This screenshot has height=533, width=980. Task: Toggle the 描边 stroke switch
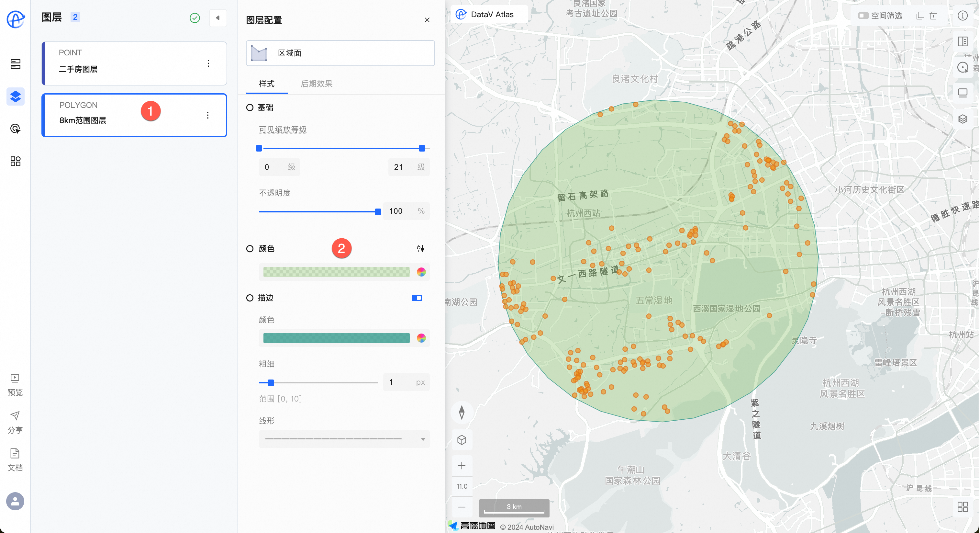pyautogui.click(x=417, y=298)
